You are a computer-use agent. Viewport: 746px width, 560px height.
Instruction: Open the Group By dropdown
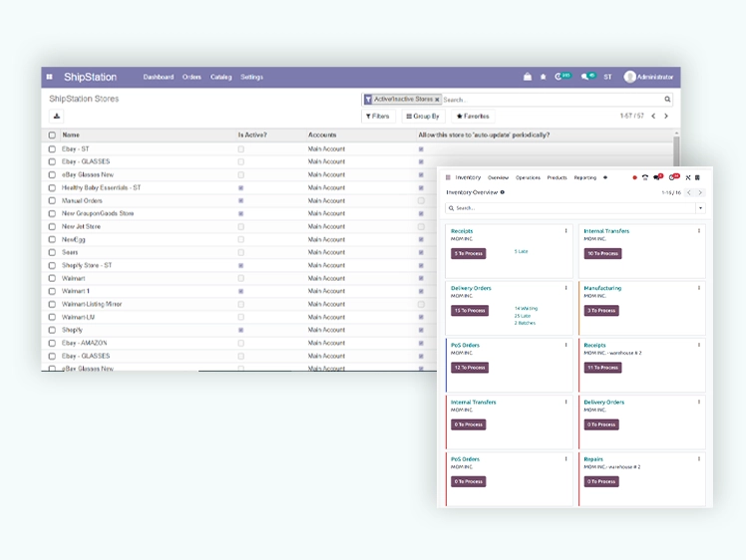tap(423, 116)
